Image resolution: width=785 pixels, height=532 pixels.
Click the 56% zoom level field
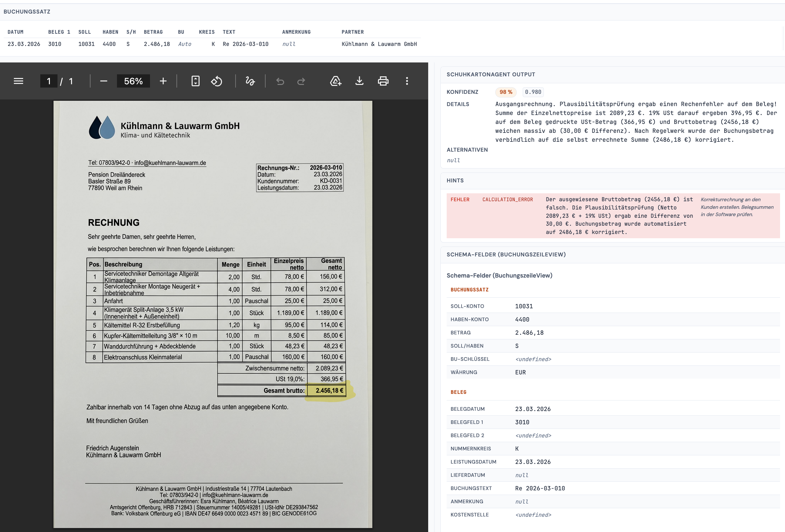point(133,81)
